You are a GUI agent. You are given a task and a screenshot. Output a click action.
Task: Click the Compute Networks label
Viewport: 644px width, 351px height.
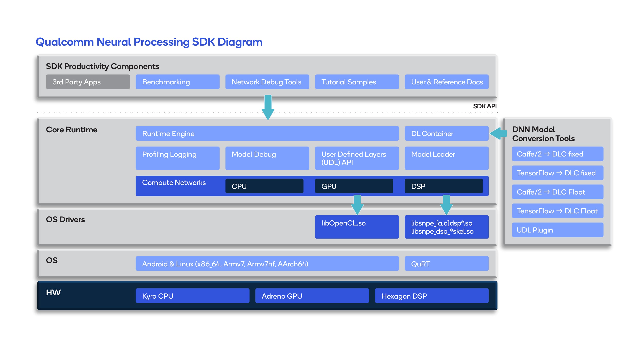click(174, 183)
